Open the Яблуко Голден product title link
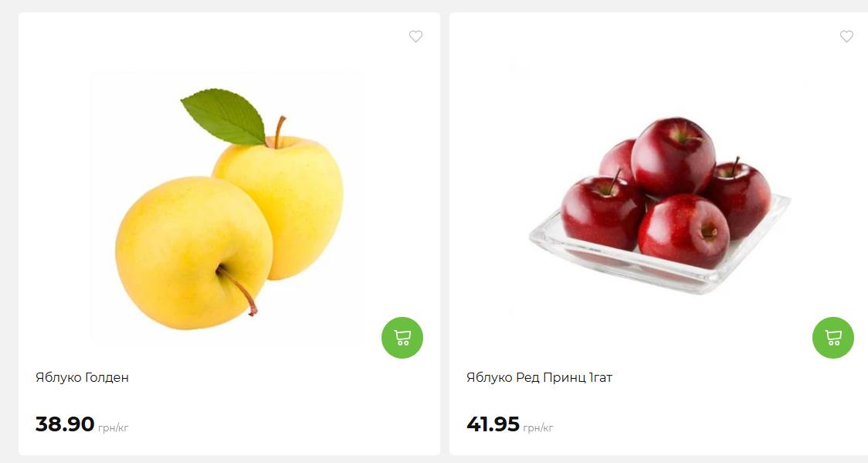 (x=82, y=378)
